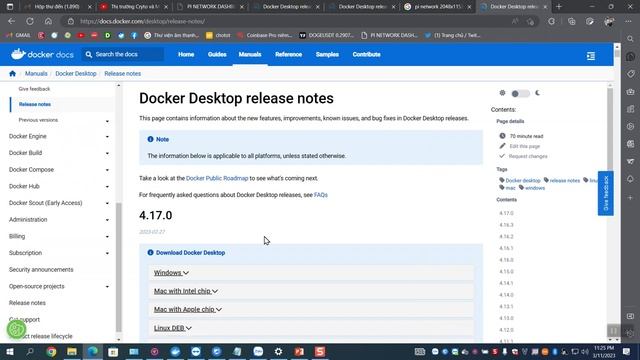640x360 pixels.
Task: Open new browser tab with plus icon
Action: tap(559, 7)
